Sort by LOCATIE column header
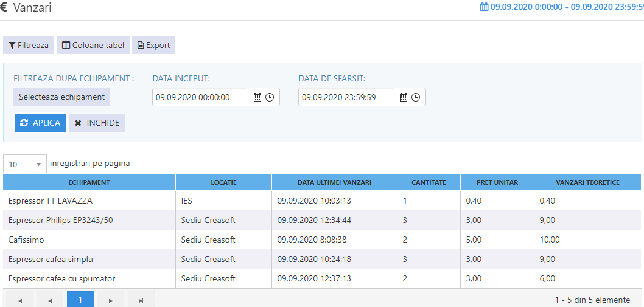644x307 pixels. pos(223,182)
